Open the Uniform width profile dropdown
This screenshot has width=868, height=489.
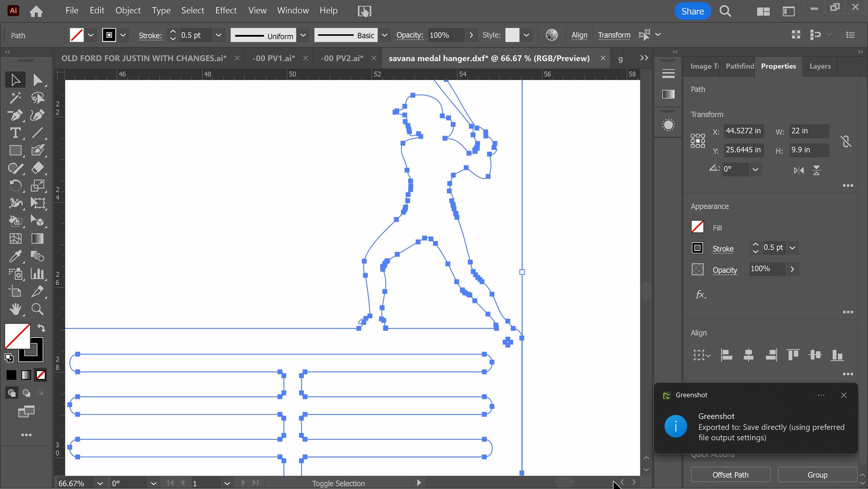pos(303,35)
